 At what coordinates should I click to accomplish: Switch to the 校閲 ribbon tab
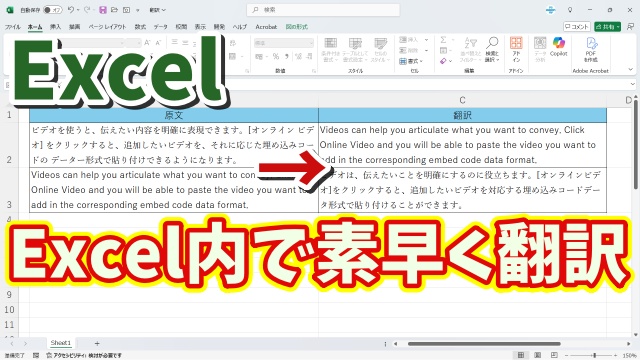click(x=181, y=27)
